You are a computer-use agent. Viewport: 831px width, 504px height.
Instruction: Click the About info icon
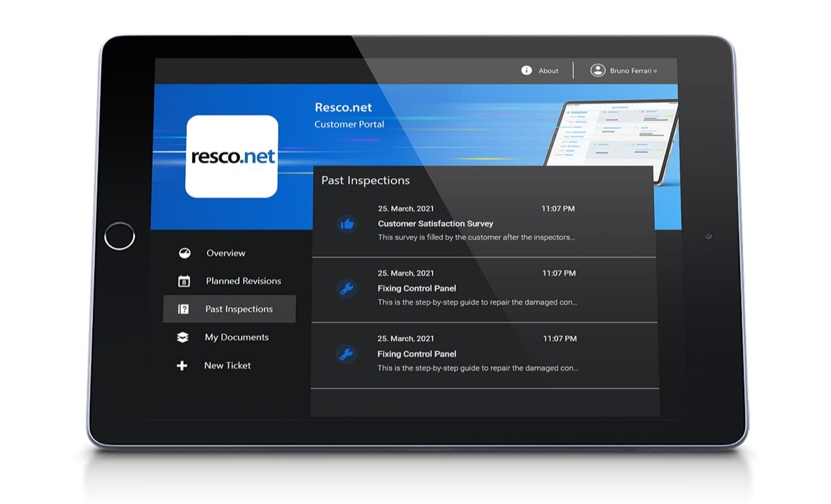point(526,70)
